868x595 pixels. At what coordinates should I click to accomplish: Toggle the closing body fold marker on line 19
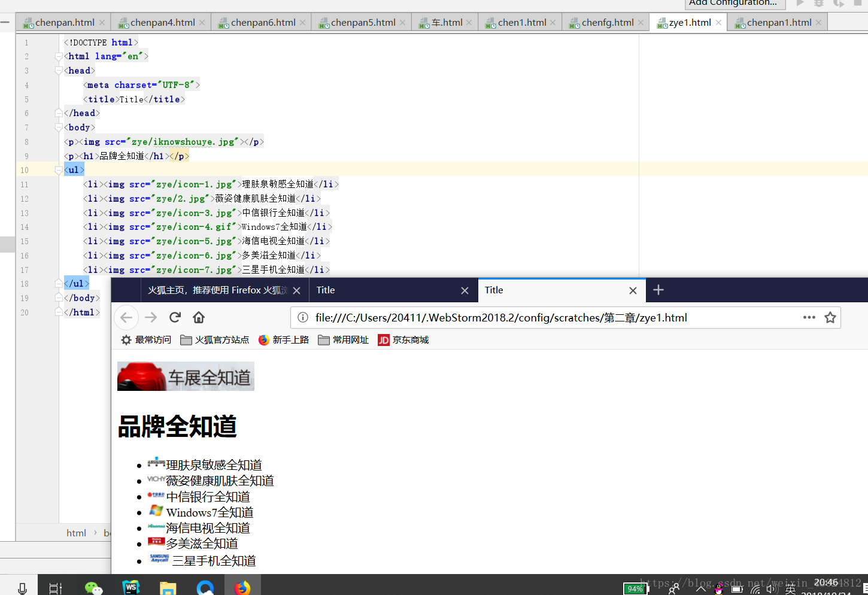(59, 298)
